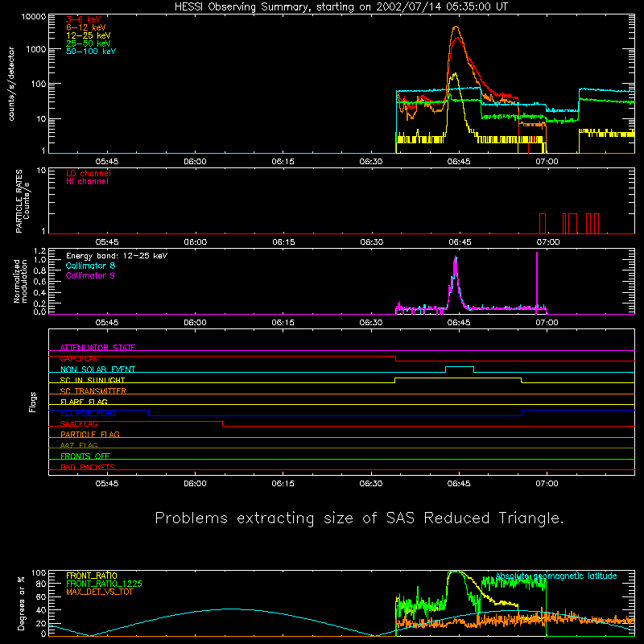Select the green 25-50 keV legend label
Screen dimensions: 644x644
(x=89, y=43)
